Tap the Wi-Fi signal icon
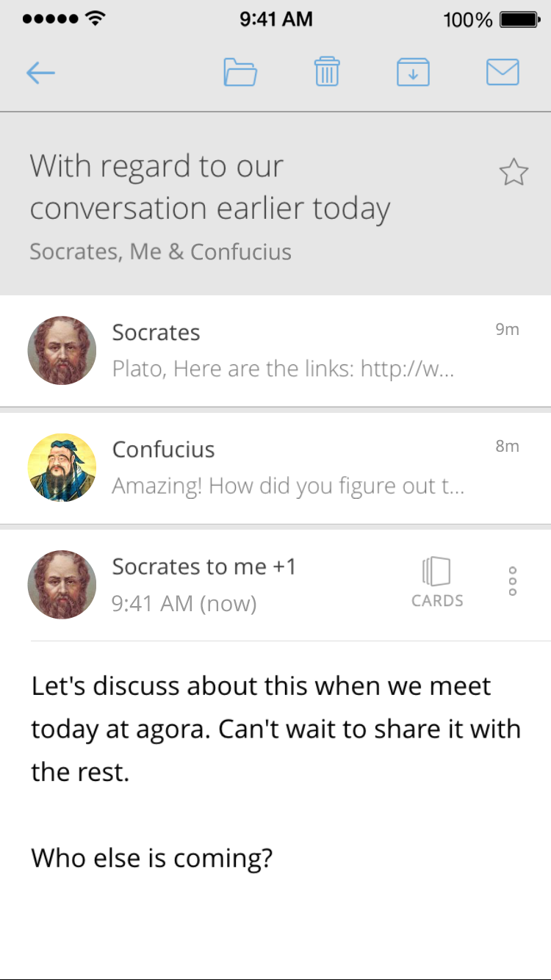Screen dimensions: 551x980 [96, 19]
